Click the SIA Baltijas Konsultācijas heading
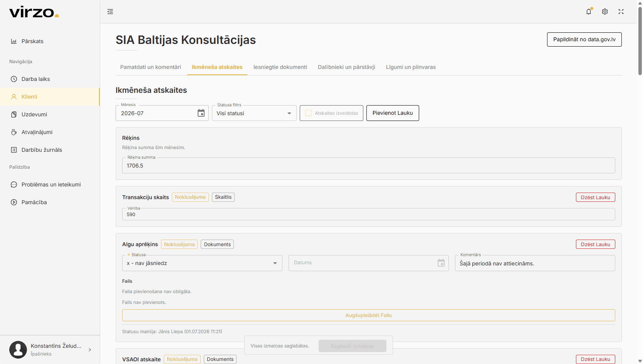Image resolution: width=643 pixels, height=364 pixels. 186,40
